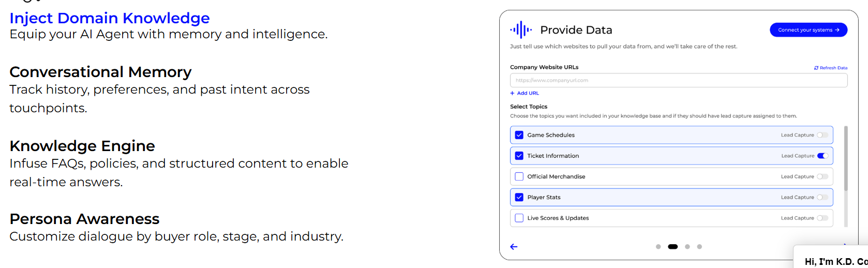868x268 pixels.
Task: Click the back arrow icon
Action: click(514, 247)
